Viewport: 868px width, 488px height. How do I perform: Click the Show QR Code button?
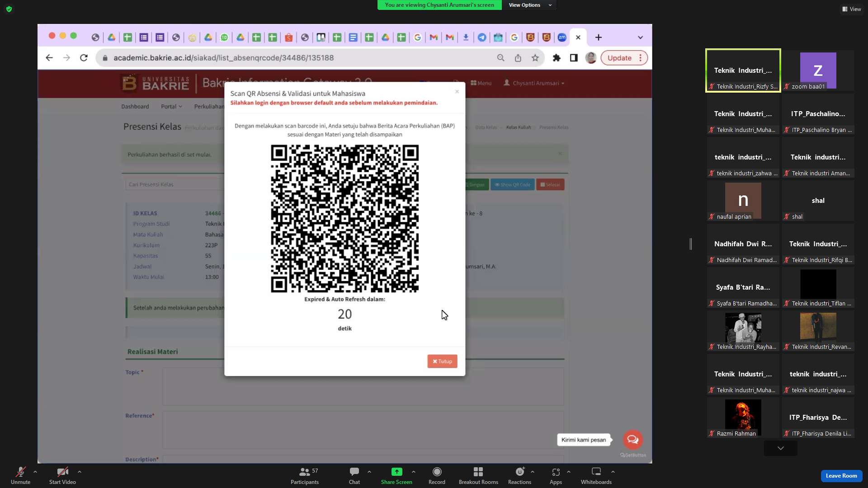coord(513,184)
